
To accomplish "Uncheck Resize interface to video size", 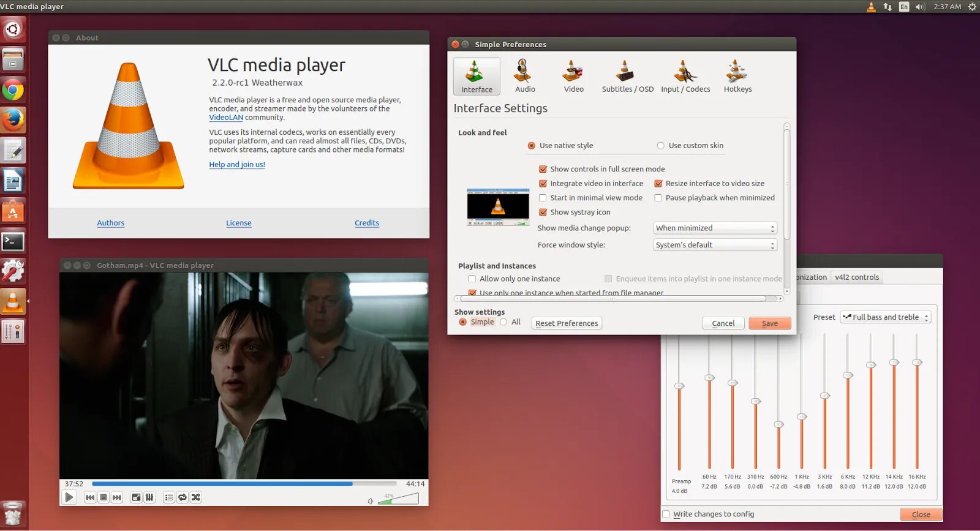I will pyautogui.click(x=709, y=184).
